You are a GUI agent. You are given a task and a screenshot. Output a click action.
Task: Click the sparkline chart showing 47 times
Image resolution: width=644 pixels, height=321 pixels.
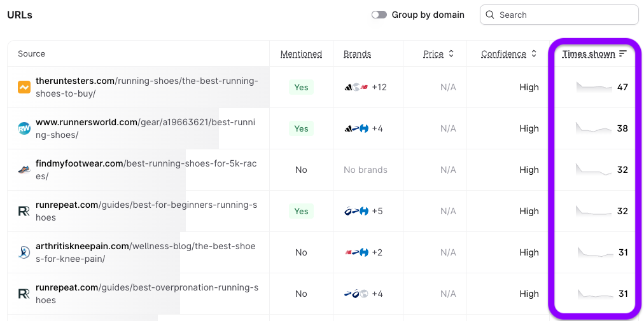[594, 87]
